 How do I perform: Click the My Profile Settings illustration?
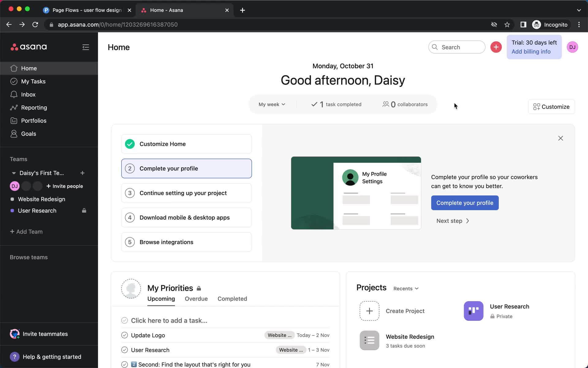(356, 193)
